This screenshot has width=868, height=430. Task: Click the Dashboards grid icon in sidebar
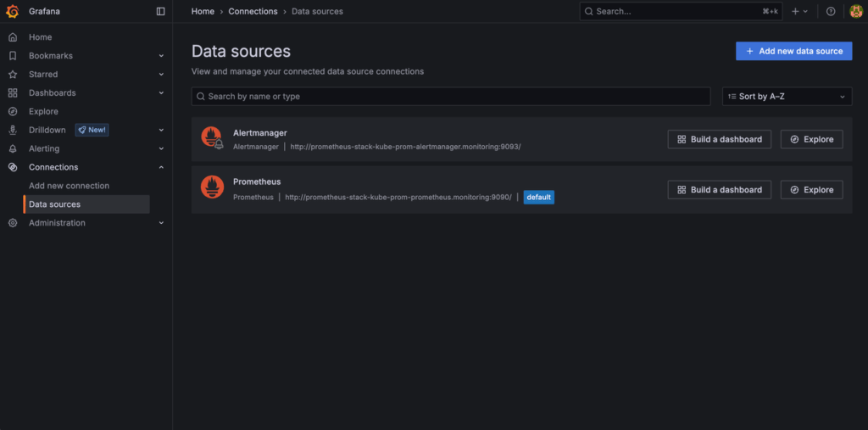[x=13, y=93]
